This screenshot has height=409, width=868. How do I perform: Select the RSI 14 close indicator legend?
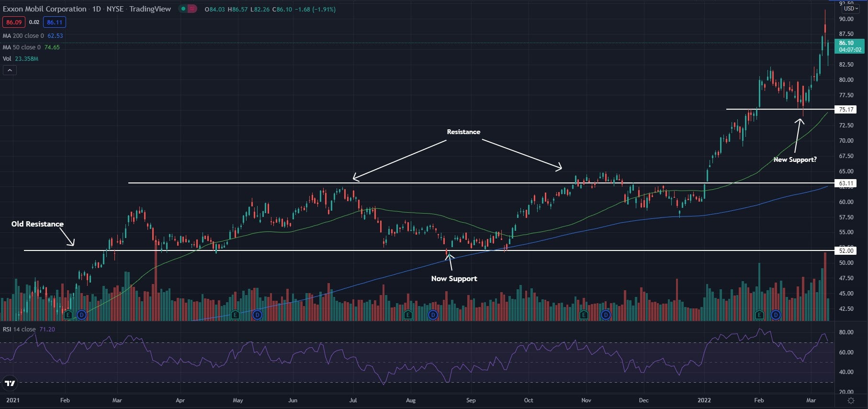29,329
